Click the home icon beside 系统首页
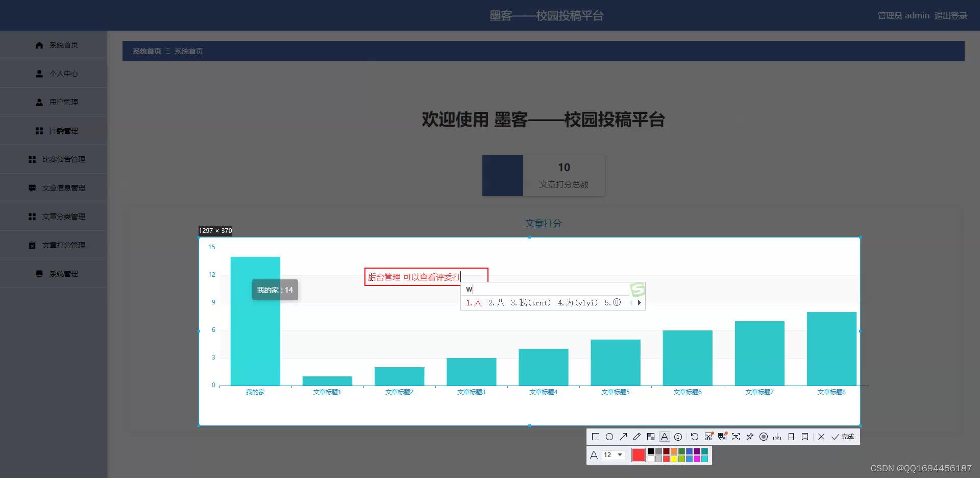Image resolution: width=980 pixels, height=478 pixels. [x=39, y=45]
